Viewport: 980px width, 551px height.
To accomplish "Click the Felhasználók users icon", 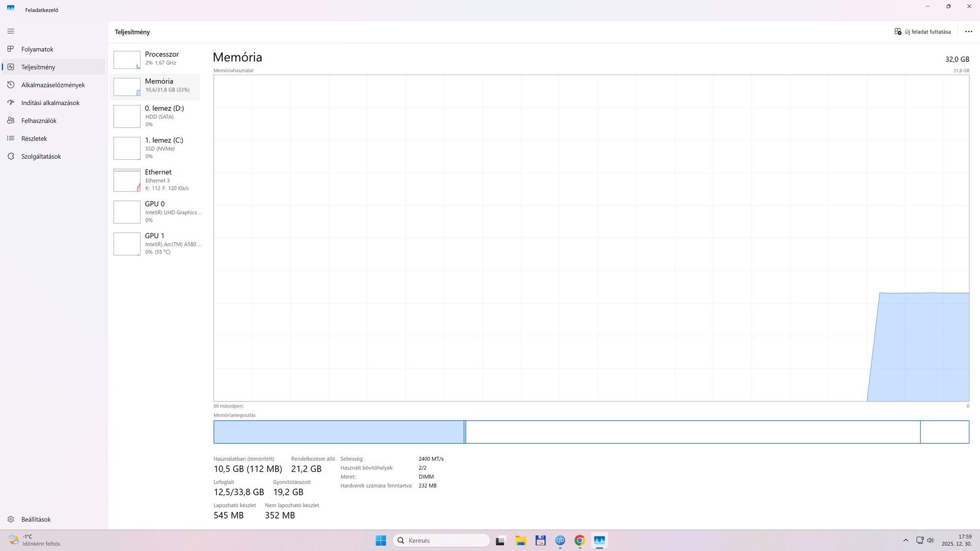I will (11, 121).
